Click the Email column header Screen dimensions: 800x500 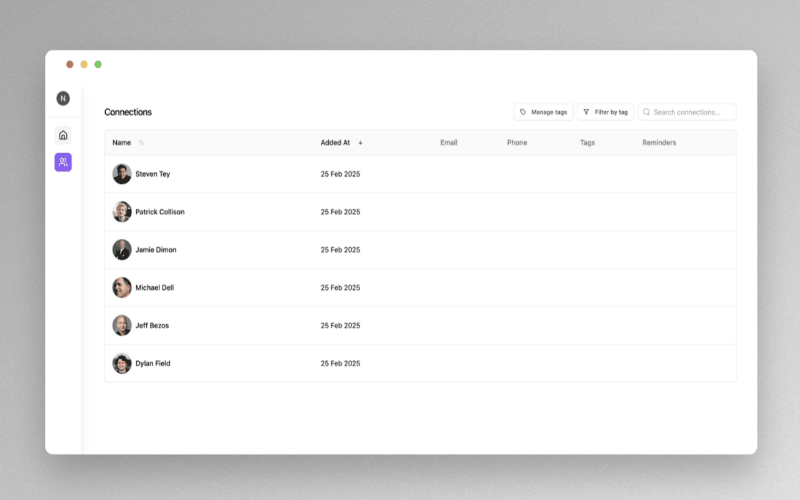coord(449,143)
